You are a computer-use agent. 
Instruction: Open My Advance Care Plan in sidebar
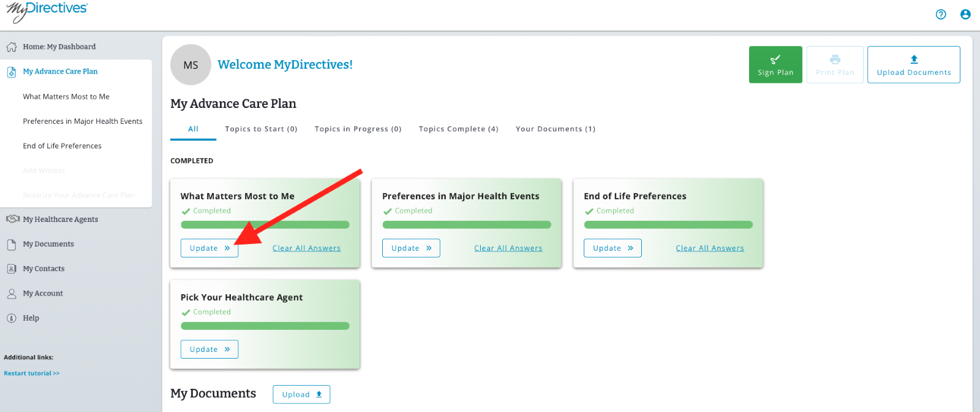pos(60,71)
